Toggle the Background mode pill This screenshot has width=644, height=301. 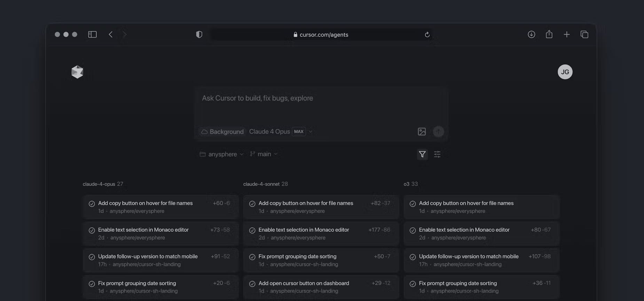click(222, 132)
